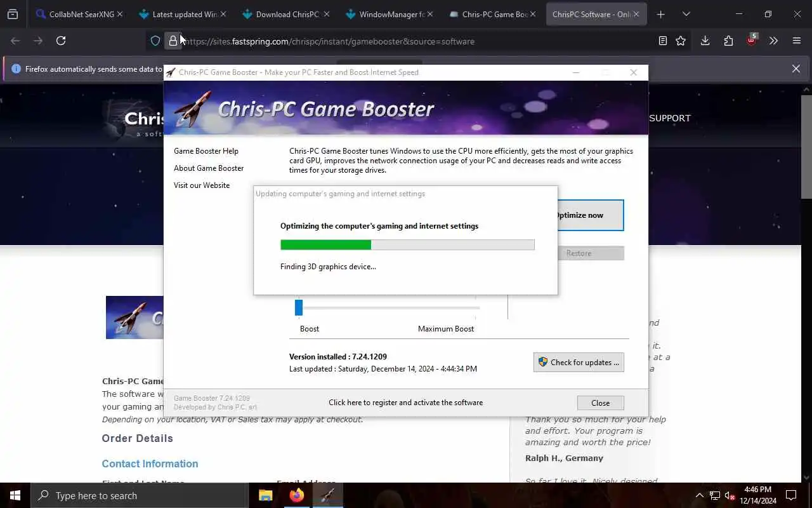Toggle reader view icon
Screen dimensions: 812x508
[662, 41]
